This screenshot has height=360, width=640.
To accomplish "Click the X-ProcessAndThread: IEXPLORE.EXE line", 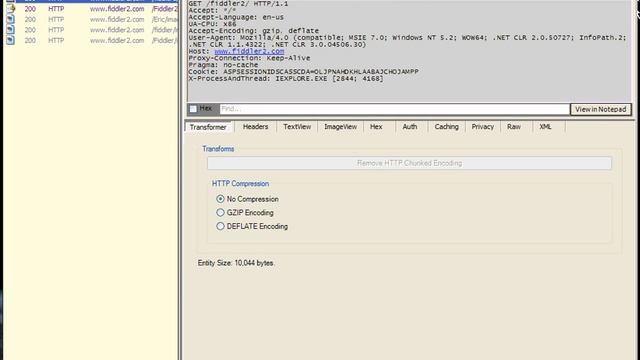I will tap(286, 78).
